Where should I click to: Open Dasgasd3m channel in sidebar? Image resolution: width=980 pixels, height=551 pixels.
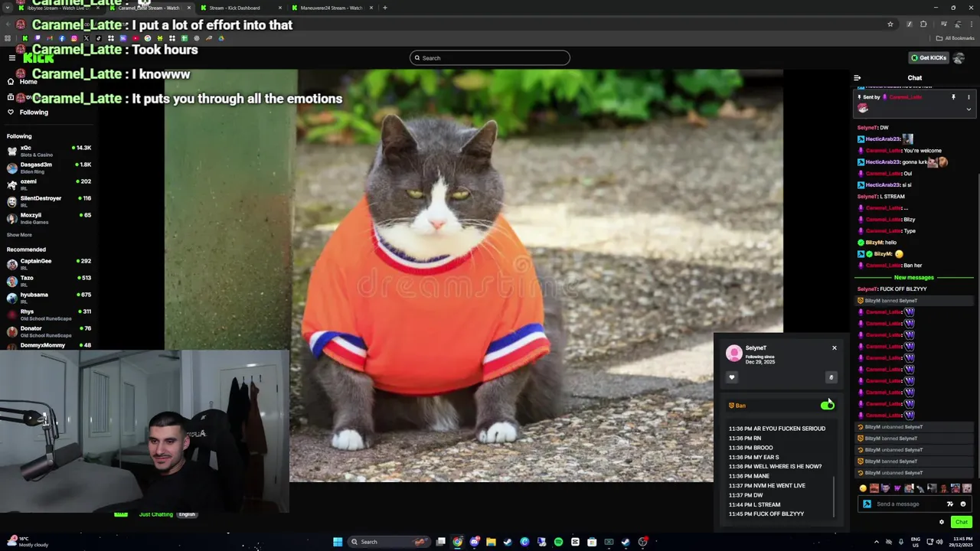49,168
